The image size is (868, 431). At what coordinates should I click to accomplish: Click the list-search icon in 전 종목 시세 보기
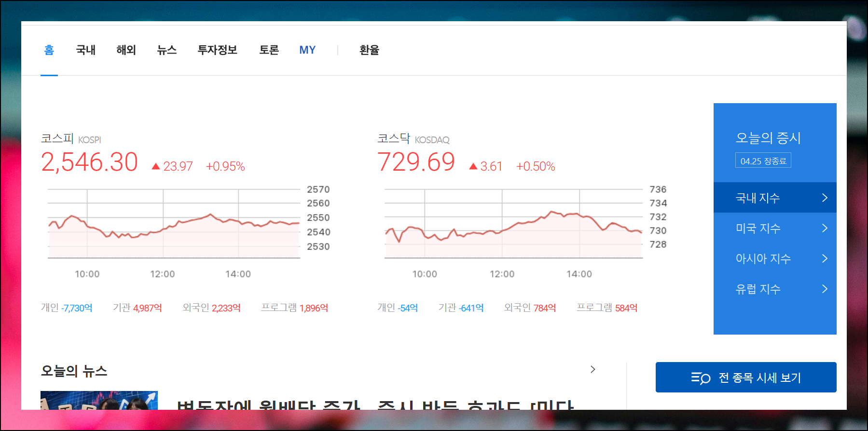[x=701, y=377]
